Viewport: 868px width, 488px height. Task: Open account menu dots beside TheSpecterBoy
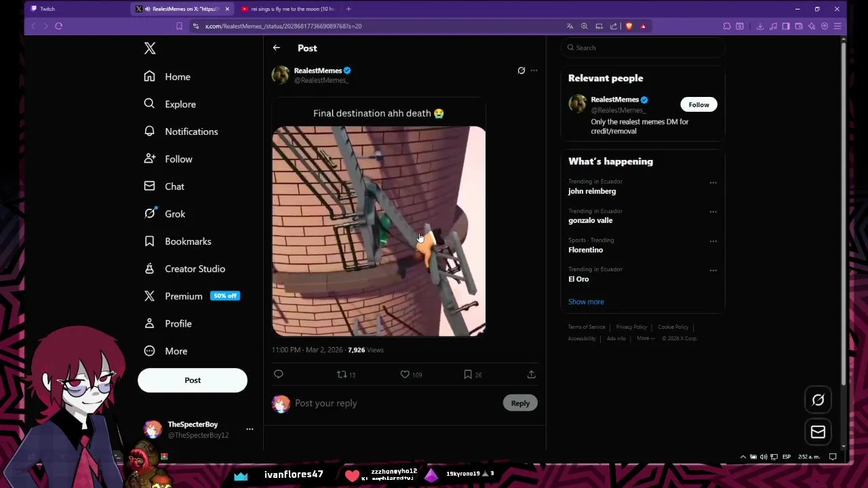point(250,429)
